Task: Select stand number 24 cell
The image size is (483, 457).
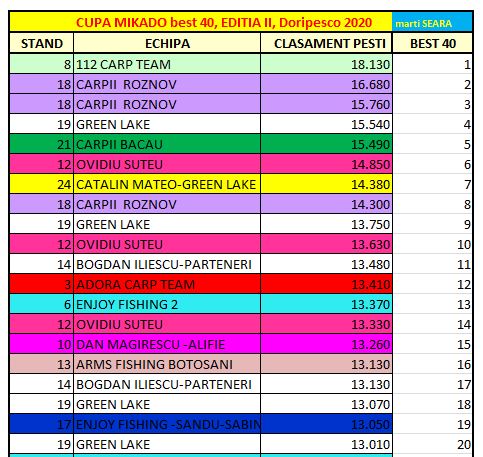Action: point(42,184)
